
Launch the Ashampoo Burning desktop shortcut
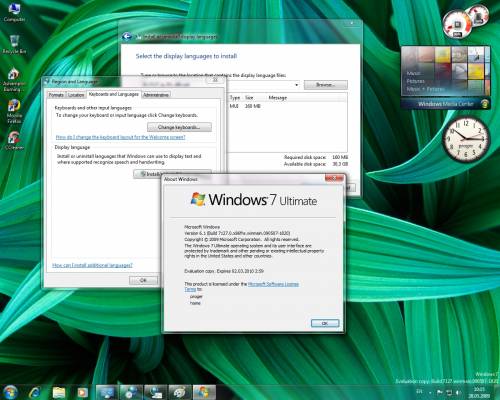tap(14, 80)
